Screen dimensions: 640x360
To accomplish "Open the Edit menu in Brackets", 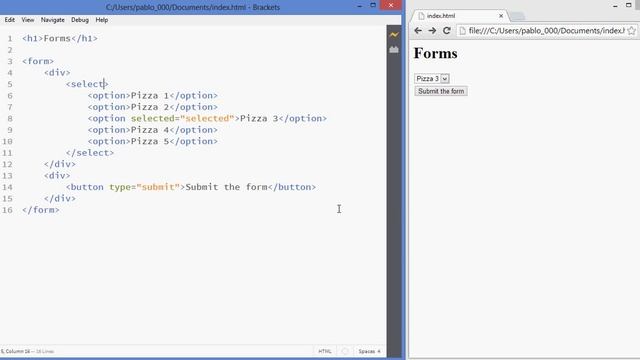I will [x=10, y=20].
